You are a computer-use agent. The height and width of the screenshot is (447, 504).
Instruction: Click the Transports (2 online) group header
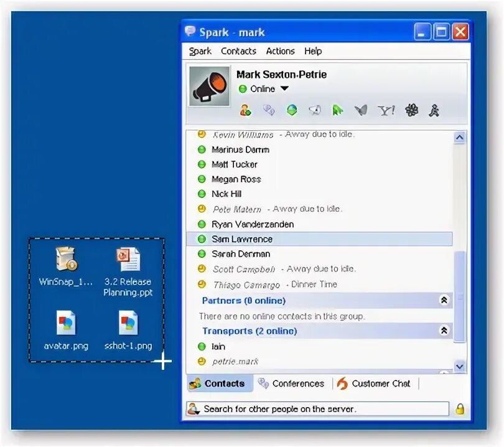click(319, 331)
